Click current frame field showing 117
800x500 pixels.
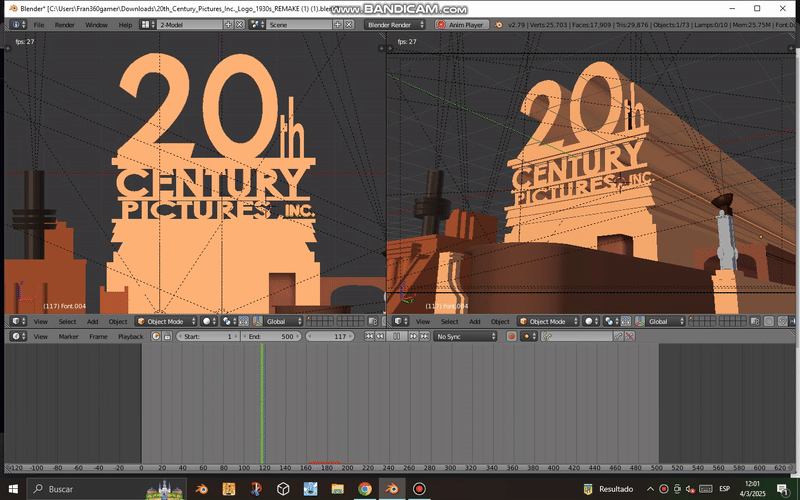pyautogui.click(x=329, y=336)
